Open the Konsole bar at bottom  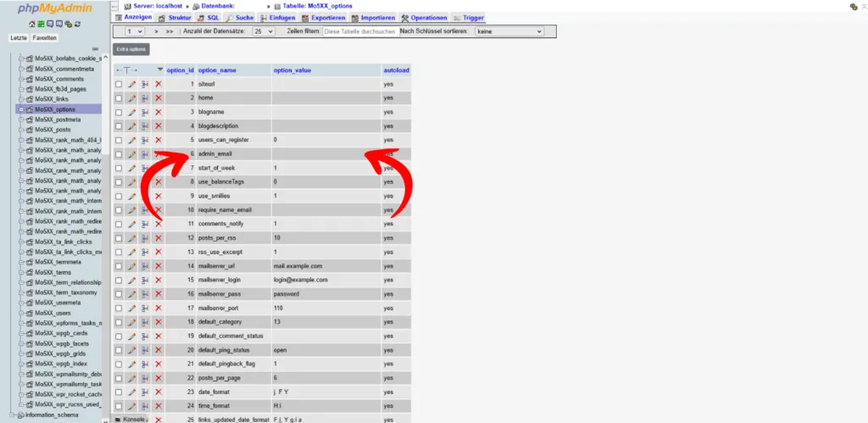click(130, 419)
